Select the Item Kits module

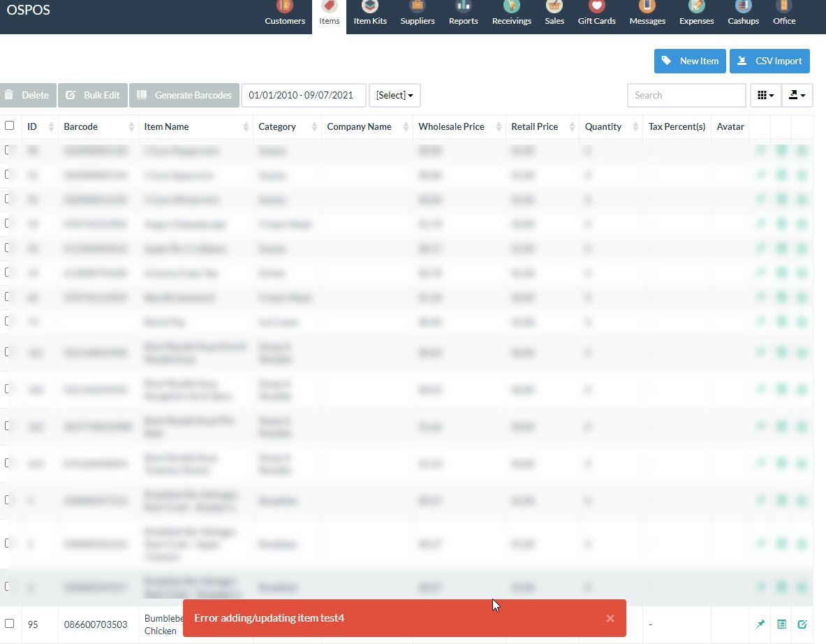[369, 13]
